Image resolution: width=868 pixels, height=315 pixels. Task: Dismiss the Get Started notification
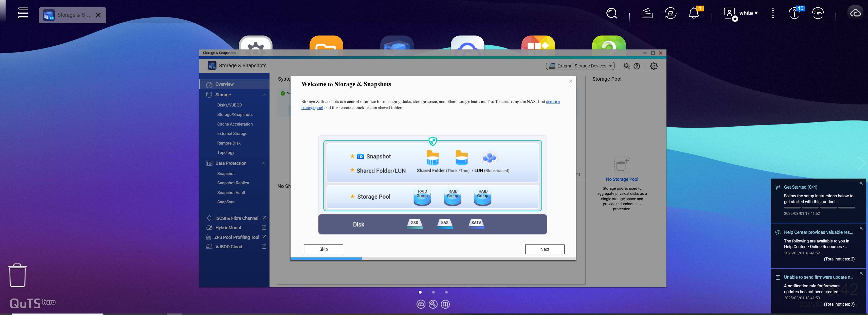coord(861,183)
